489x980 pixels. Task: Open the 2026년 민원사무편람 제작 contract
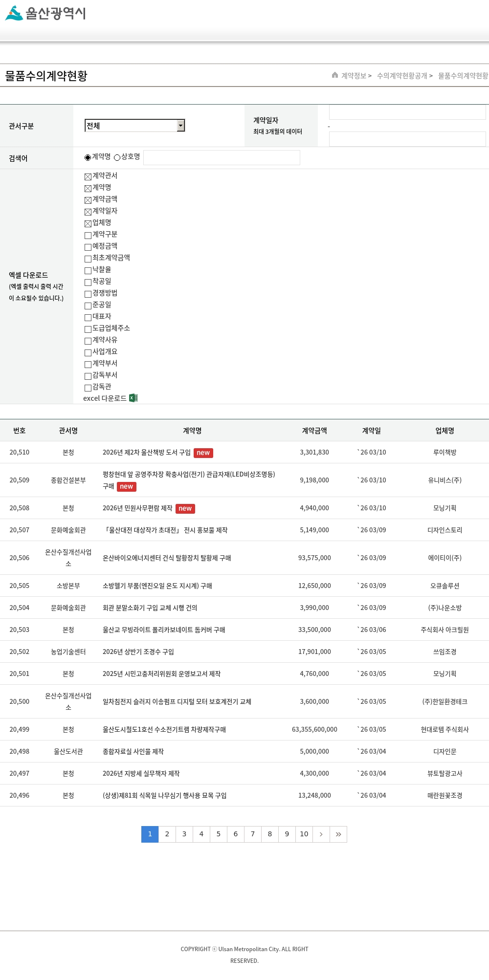[137, 508]
